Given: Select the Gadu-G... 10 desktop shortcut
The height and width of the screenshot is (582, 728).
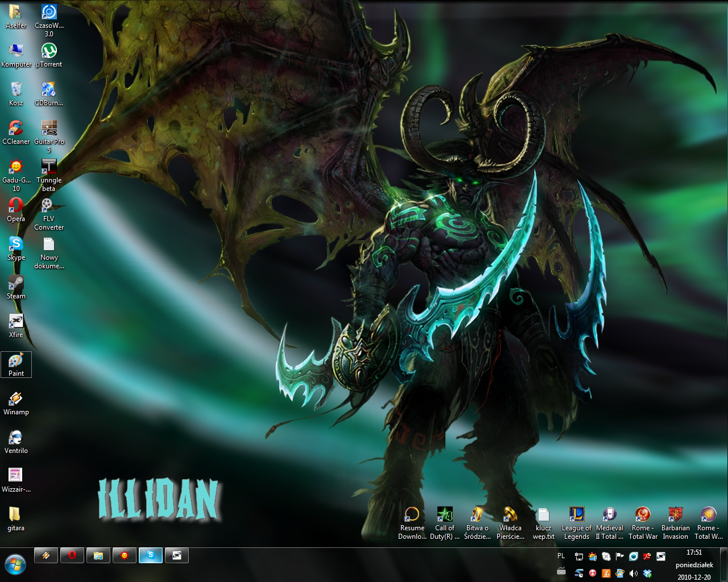Looking at the screenshot, I should (x=16, y=176).
